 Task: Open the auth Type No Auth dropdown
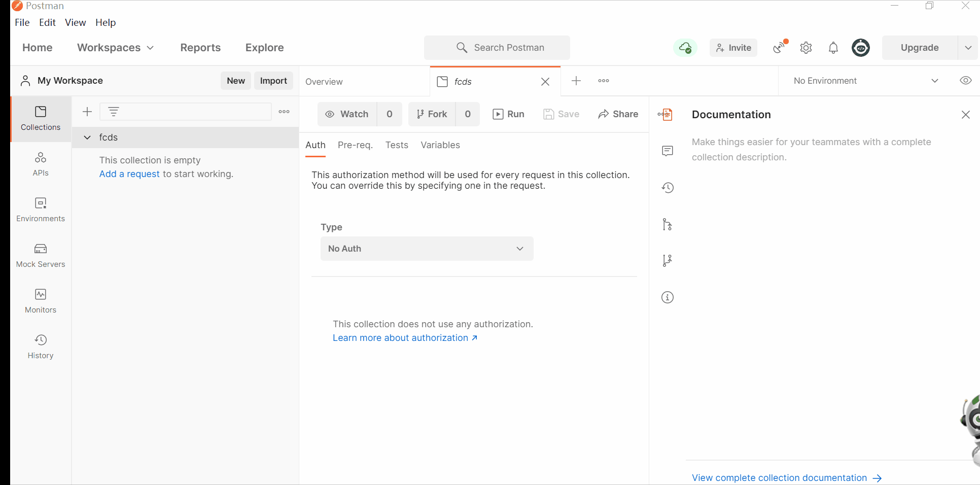[x=427, y=249]
